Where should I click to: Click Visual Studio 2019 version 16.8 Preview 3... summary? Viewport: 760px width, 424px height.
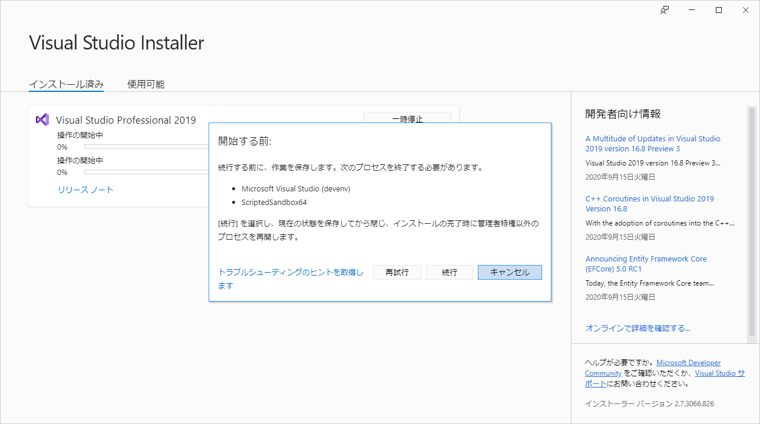pos(653,163)
